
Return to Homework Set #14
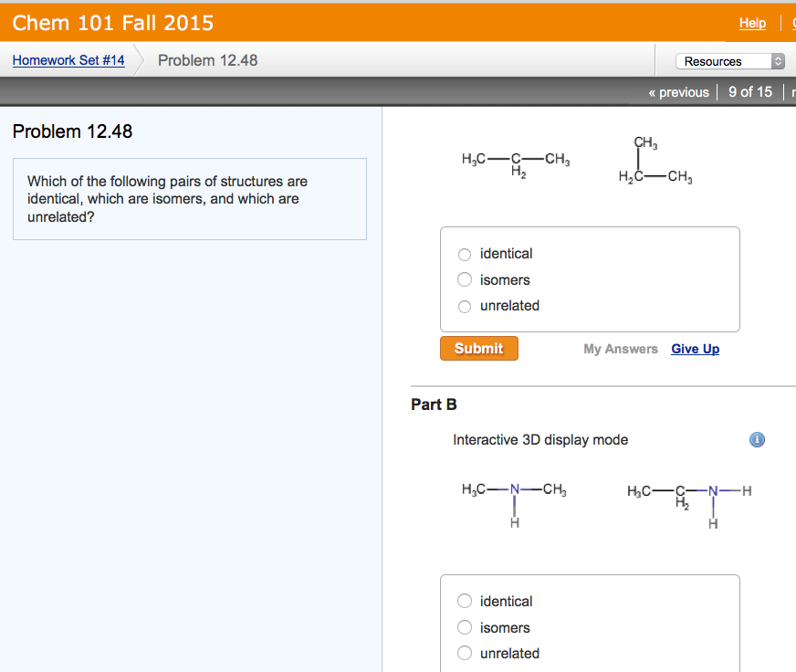68,60
